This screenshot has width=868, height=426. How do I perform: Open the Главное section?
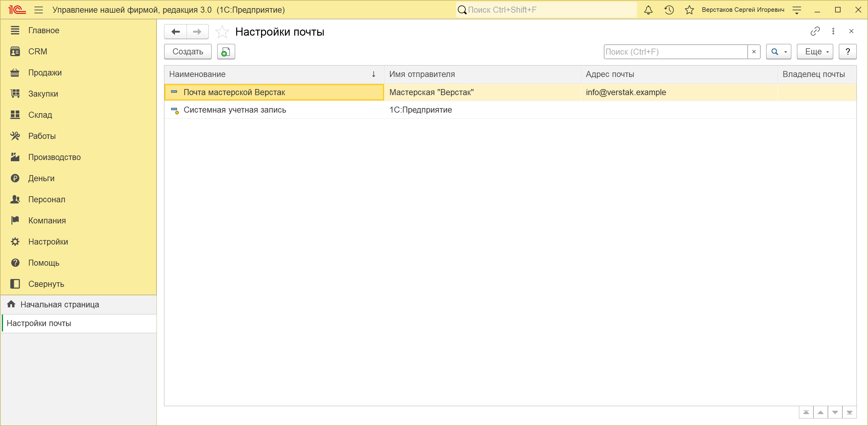(x=79, y=30)
